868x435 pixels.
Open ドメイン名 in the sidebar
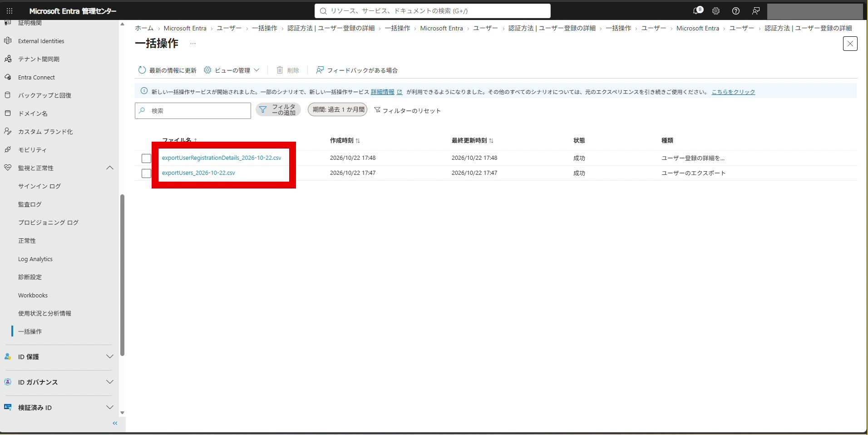(x=33, y=114)
